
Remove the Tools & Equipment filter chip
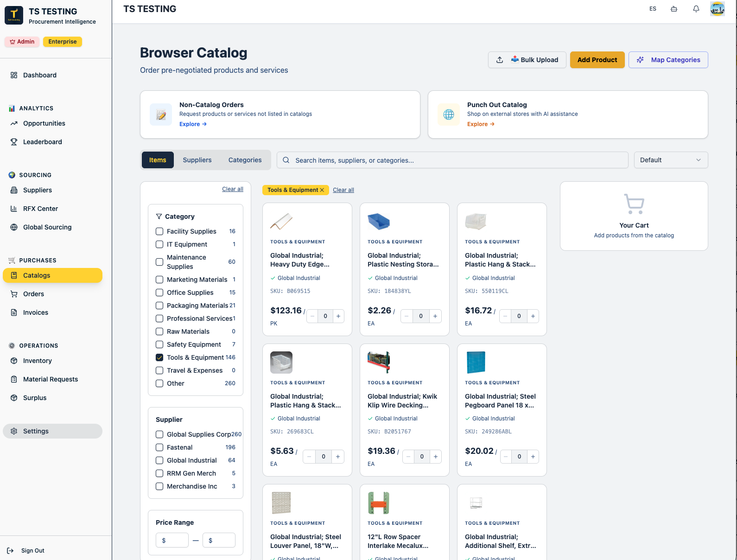click(322, 190)
